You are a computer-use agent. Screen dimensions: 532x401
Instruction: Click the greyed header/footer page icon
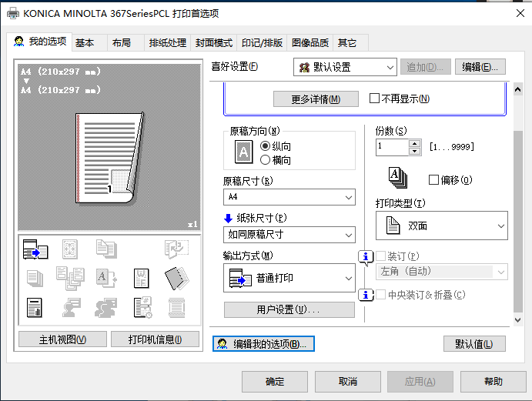(177, 308)
